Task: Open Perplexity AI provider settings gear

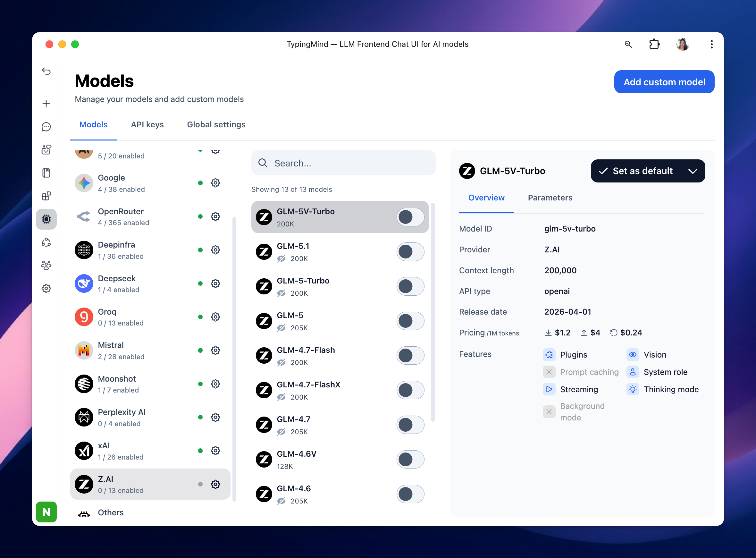Action: point(215,418)
